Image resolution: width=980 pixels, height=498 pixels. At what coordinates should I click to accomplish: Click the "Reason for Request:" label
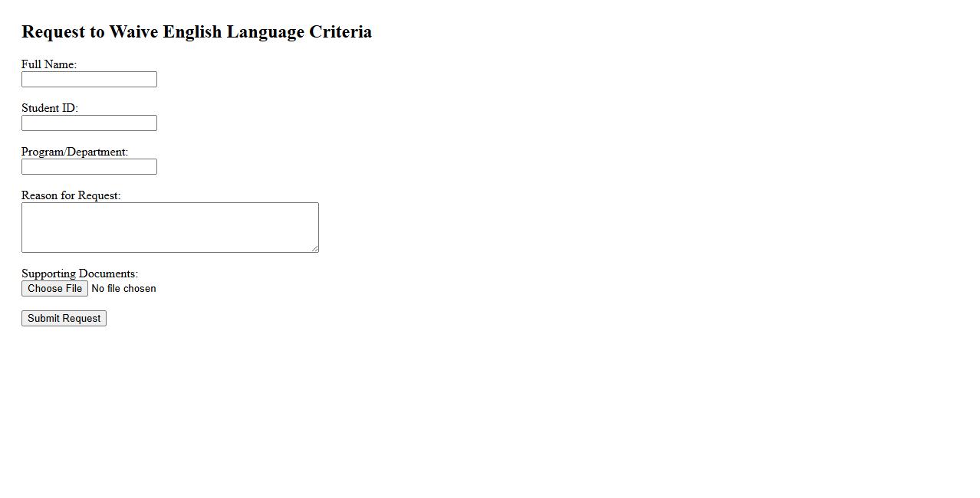tap(71, 196)
